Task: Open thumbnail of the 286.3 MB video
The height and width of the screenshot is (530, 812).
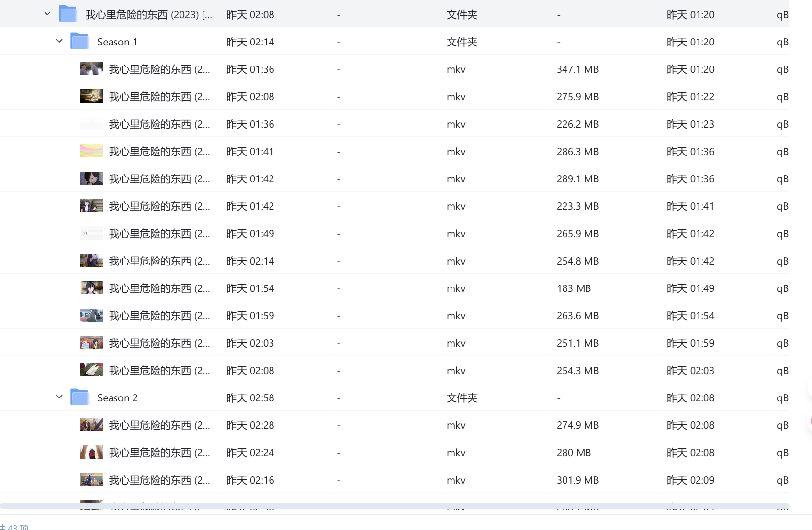Action: (x=91, y=151)
